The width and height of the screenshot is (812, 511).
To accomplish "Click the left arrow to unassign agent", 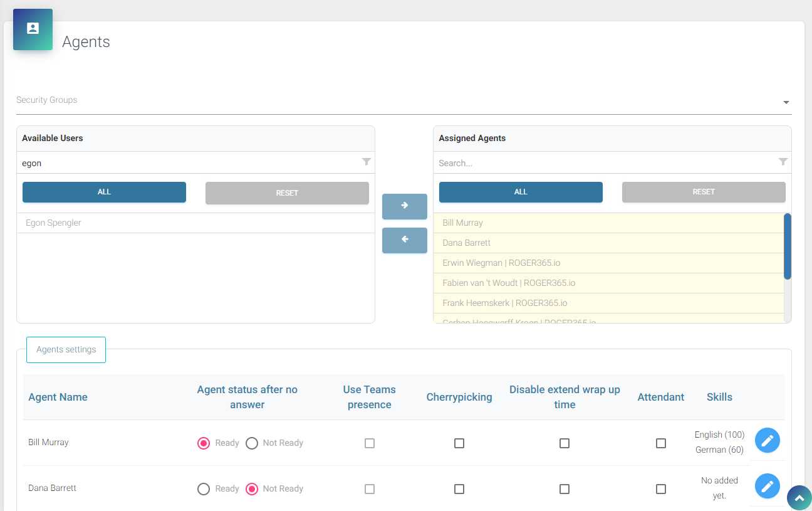I will tap(404, 240).
